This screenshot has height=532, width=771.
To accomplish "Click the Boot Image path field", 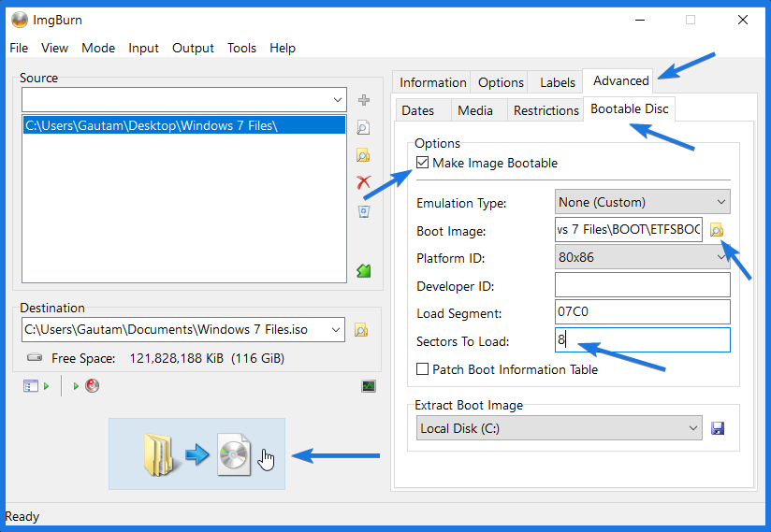I will (629, 229).
